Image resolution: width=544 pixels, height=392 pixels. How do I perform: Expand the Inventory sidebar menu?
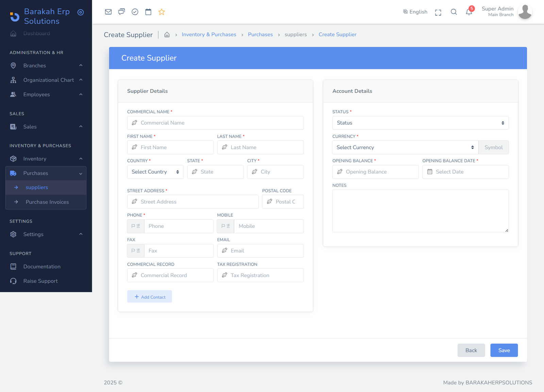pos(46,159)
